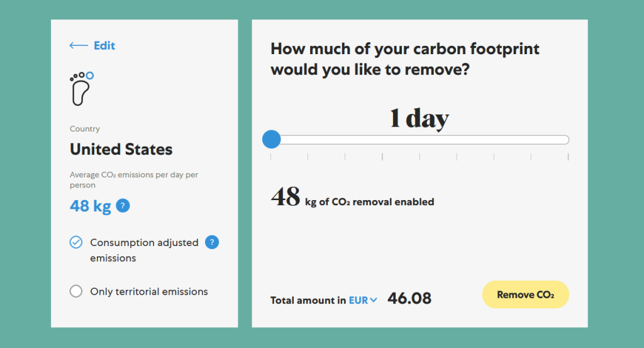Click the United States country name

(121, 149)
